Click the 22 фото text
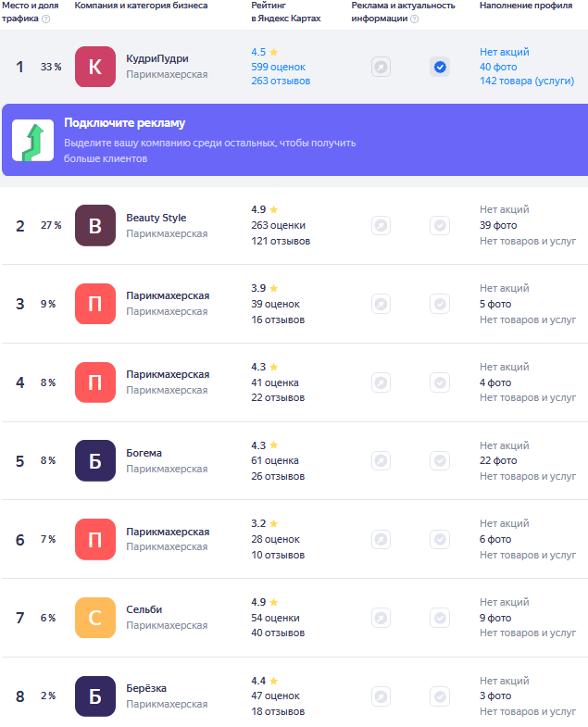 (x=498, y=461)
